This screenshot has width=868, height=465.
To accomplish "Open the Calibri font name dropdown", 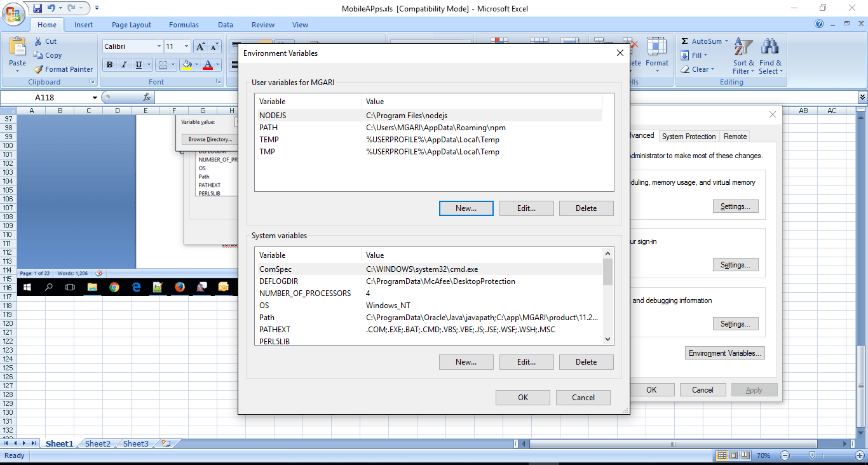I will tap(159, 46).
